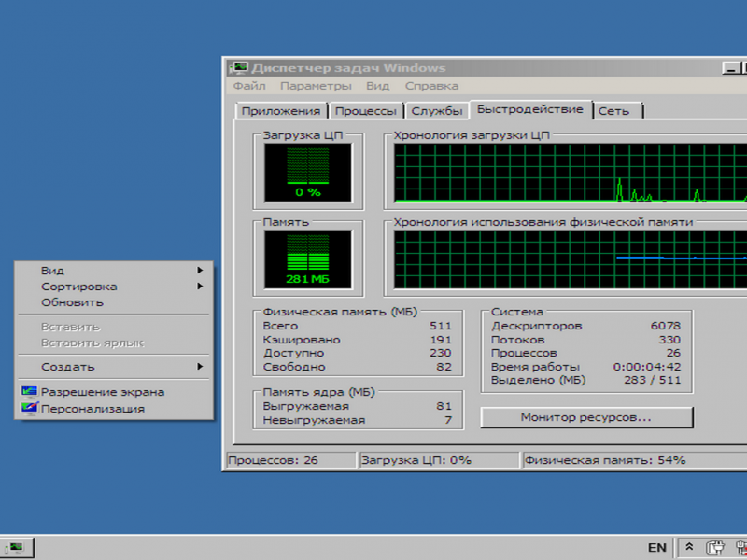The height and width of the screenshot is (560, 747).
Task: Click the Выгружаемая value 81
Action: coord(444,406)
